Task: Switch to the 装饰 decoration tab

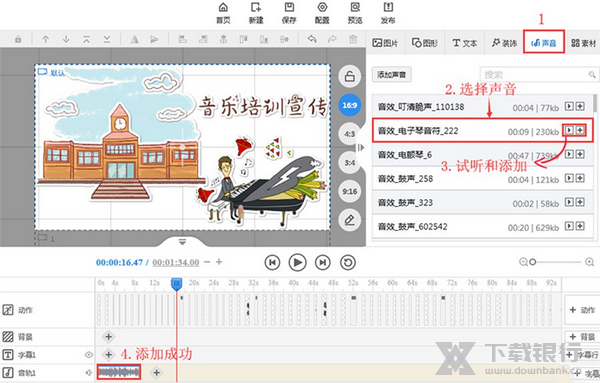Action: click(504, 43)
